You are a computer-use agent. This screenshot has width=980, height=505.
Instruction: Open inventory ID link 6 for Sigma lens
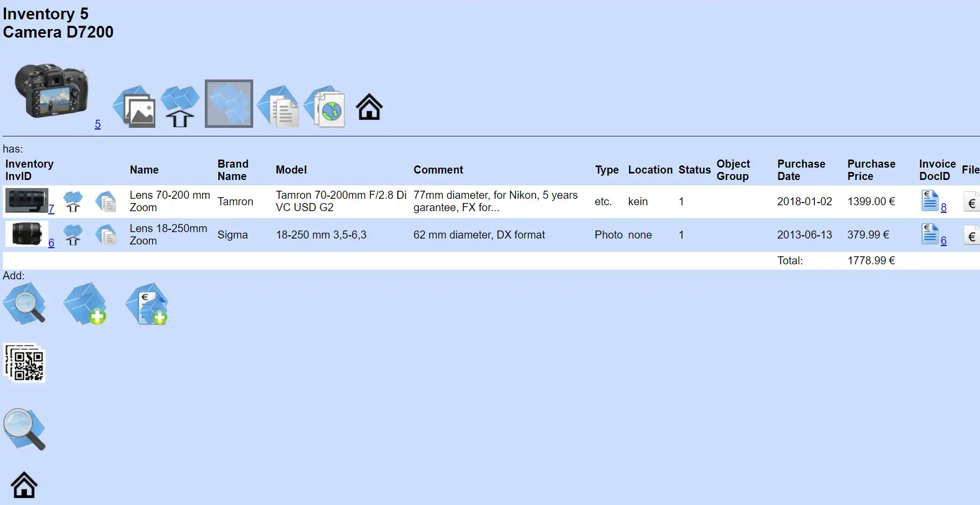[x=51, y=243]
